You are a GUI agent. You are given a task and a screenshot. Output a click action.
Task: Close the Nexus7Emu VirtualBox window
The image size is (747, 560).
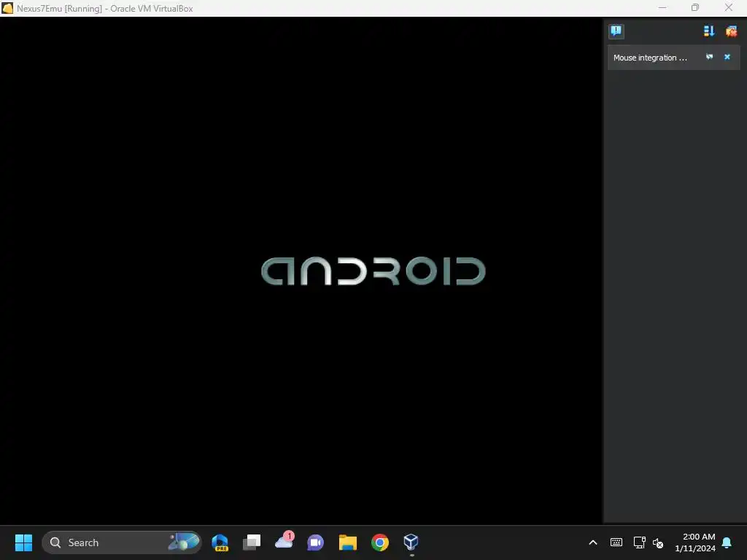[x=729, y=8]
